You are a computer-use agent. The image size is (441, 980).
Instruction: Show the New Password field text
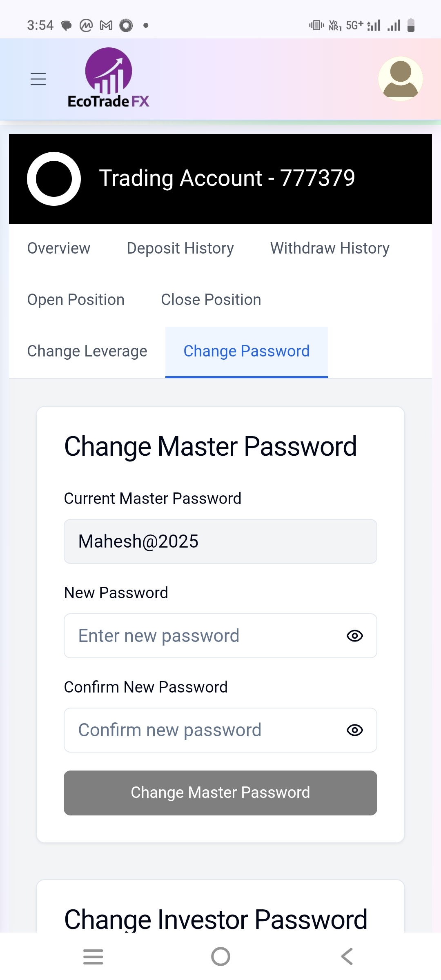point(354,636)
